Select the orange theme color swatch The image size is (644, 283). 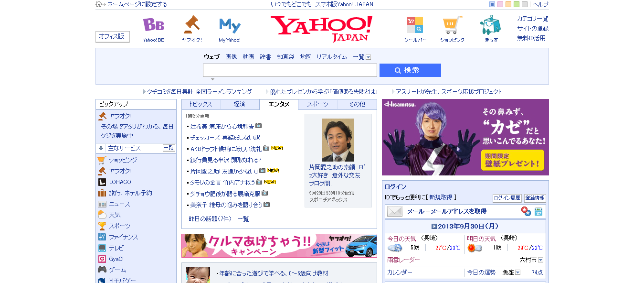(x=508, y=4)
